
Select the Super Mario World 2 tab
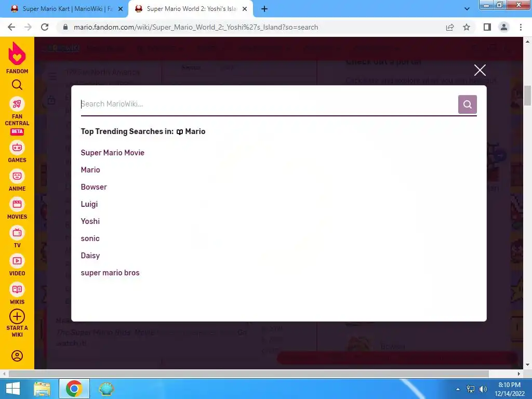pos(190,9)
